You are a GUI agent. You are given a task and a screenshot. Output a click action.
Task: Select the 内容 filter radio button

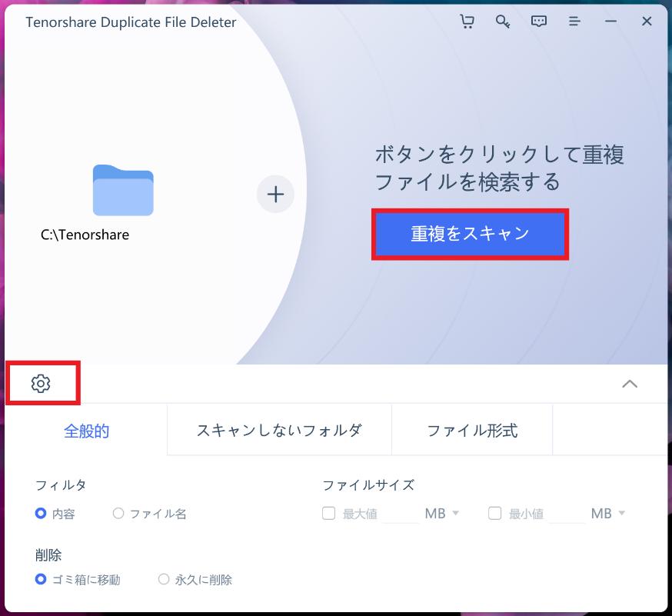[41, 513]
